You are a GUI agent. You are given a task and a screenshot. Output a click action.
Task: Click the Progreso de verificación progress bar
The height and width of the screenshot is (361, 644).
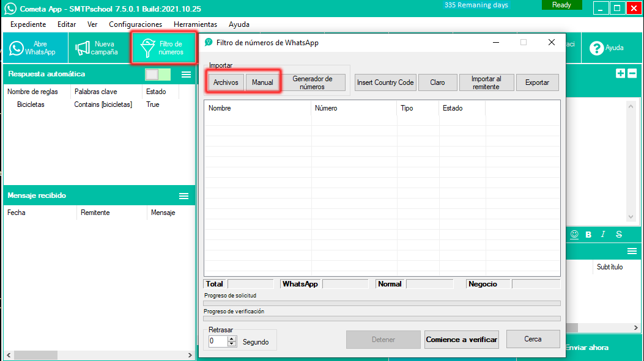tap(382, 318)
